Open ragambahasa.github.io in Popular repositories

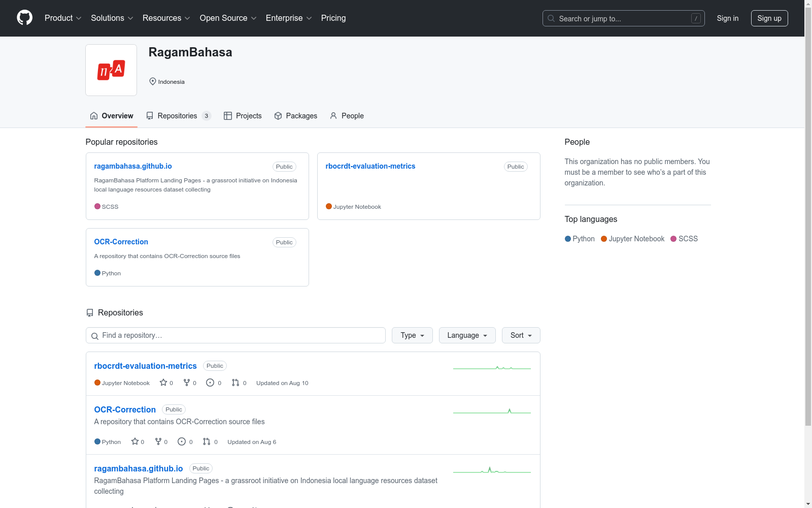133,166
